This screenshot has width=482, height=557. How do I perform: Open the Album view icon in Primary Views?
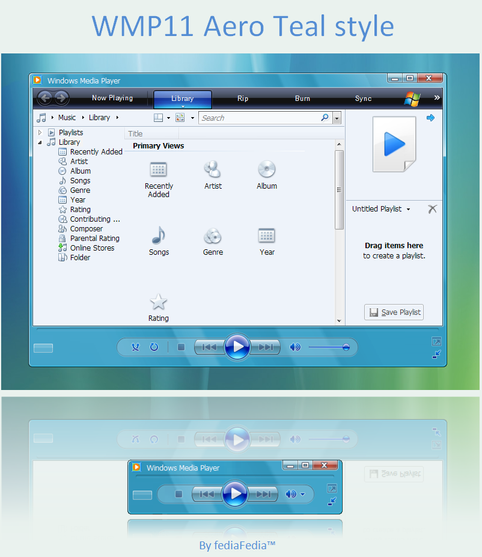coord(267,169)
